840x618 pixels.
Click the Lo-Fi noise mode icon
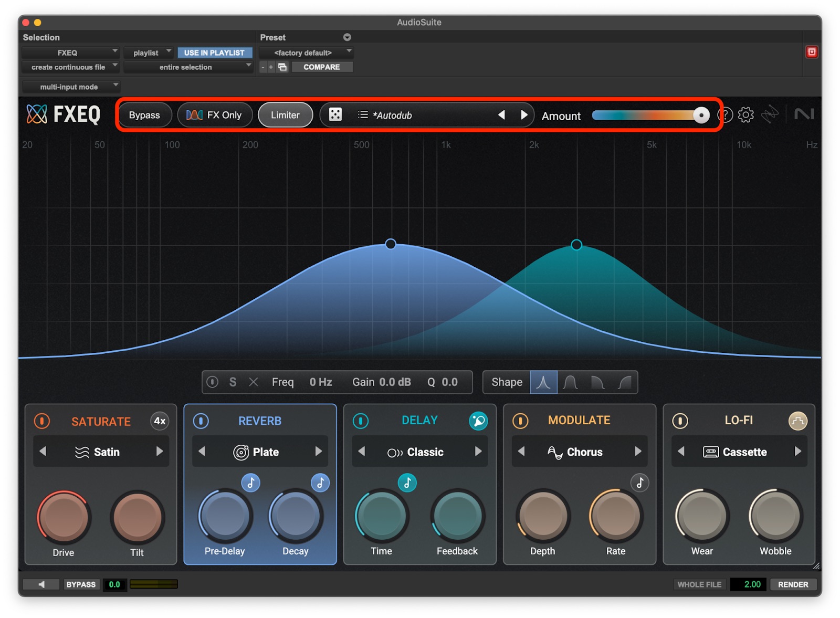click(797, 421)
